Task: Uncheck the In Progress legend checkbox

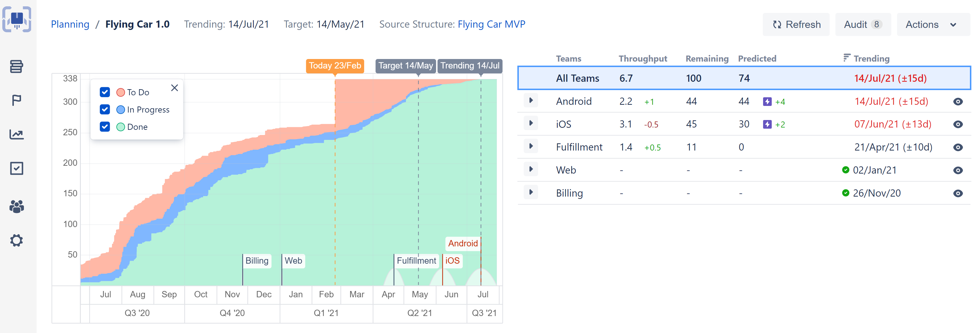Action: tap(105, 109)
